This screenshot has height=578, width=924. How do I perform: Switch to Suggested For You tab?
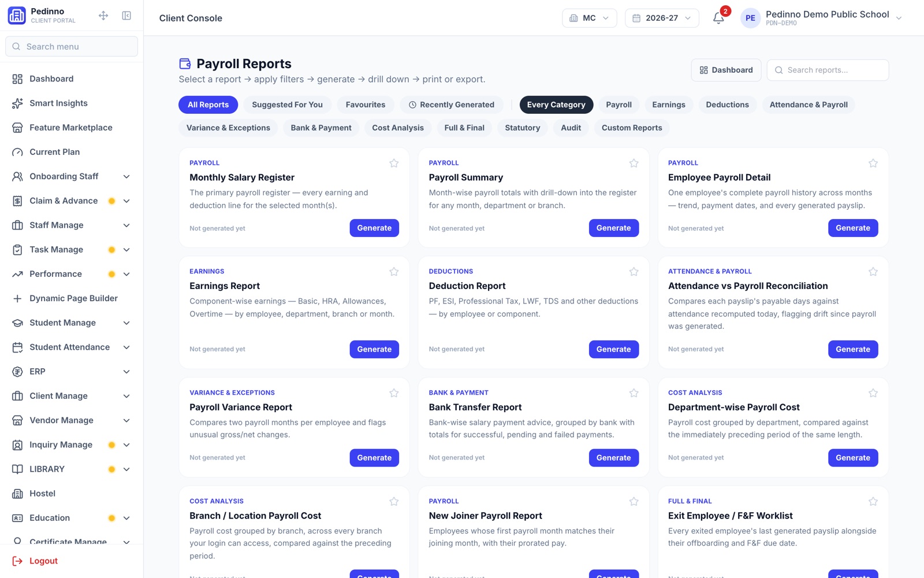click(287, 105)
